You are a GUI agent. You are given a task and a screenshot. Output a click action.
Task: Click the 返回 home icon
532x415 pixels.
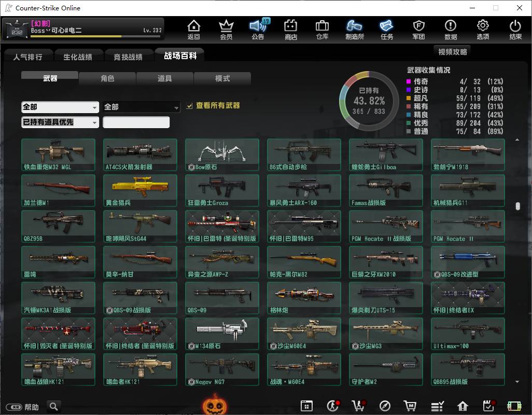(x=194, y=26)
